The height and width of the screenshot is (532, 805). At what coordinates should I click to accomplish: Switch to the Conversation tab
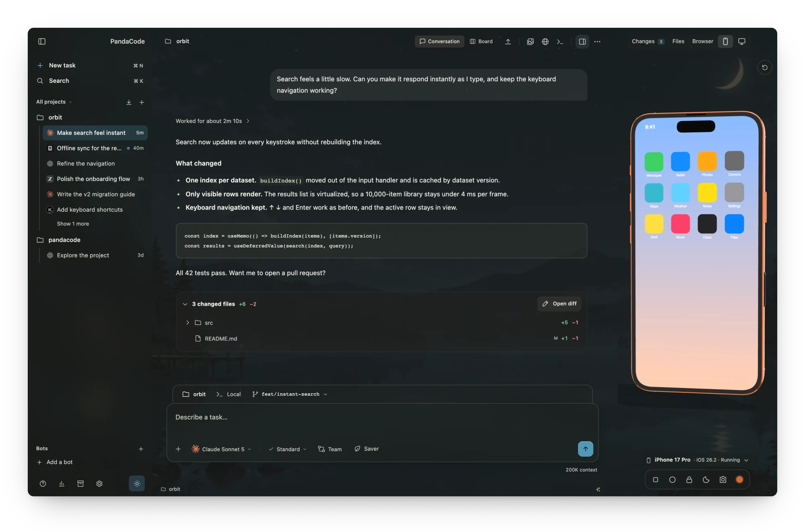click(x=440, y=41)
